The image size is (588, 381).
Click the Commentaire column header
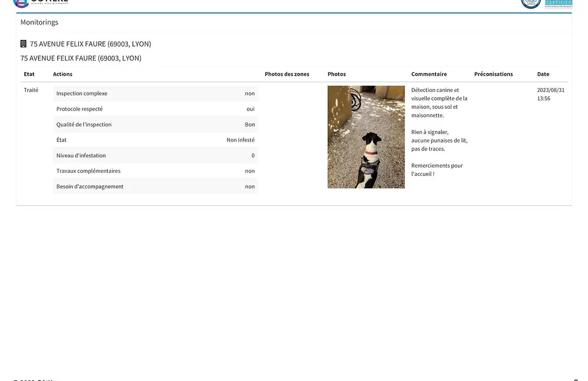pos(429,74)
